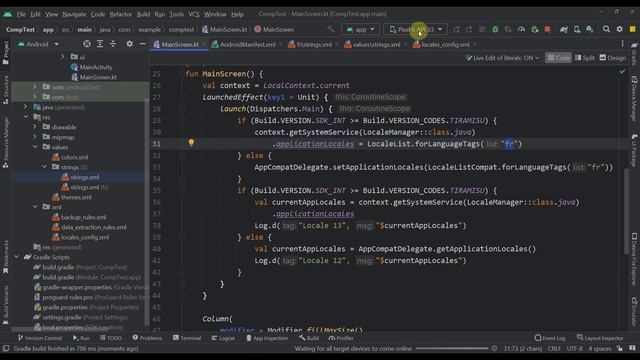This screenshot has width=640, height=360.
Task: Switch editor to Design view
Action: 612,58
